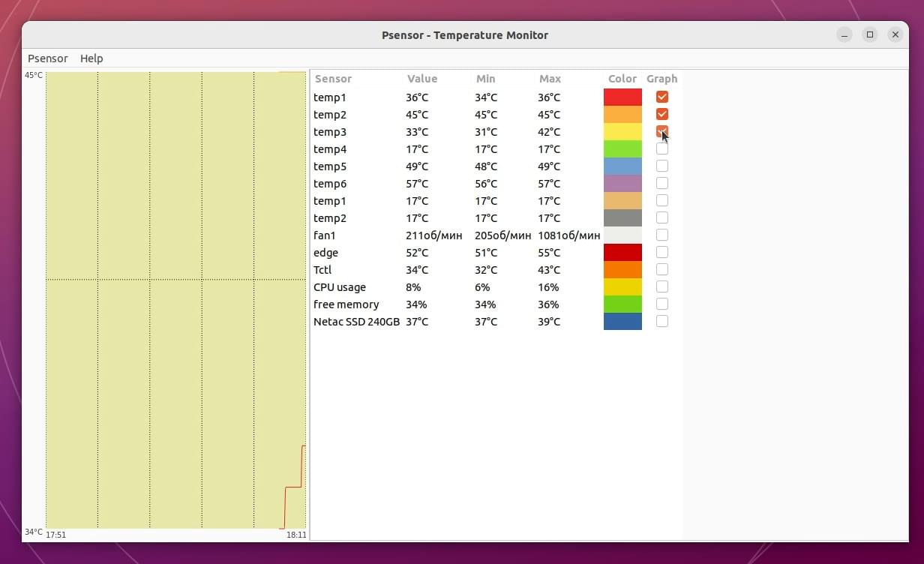Viewport: 924px width, 564px height.
Task: Open the gray color swatch of temp2
Action: point(622,218)
